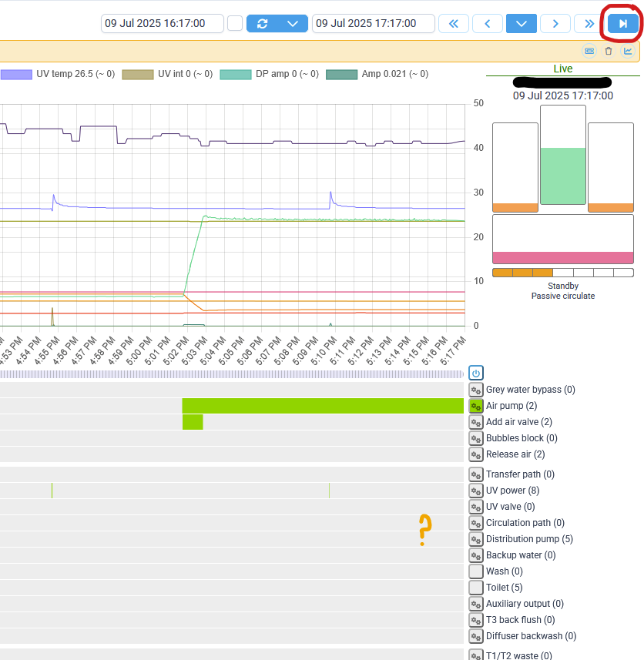Click the UV power (8) gear button
The width and height of the screenshot is (644, 660).
pyautogui.click(x=475, y=491)
